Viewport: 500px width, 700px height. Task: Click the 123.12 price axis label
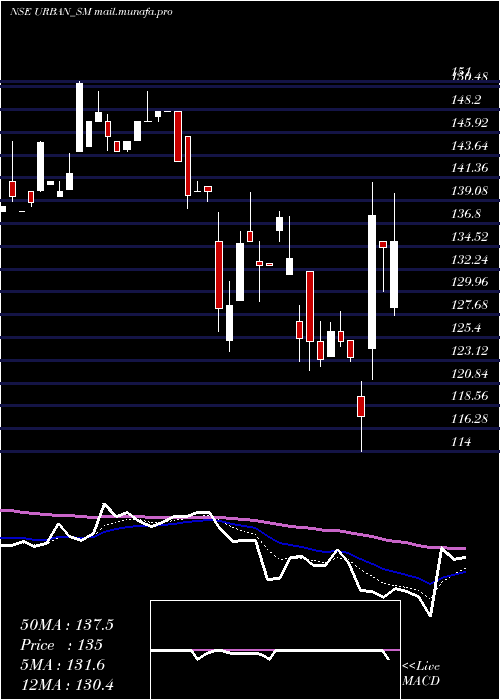470,351
